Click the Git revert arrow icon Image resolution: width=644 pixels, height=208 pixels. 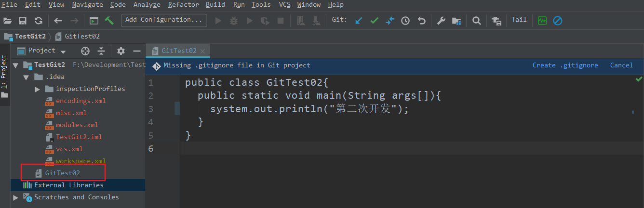click(x=421, y=21)
